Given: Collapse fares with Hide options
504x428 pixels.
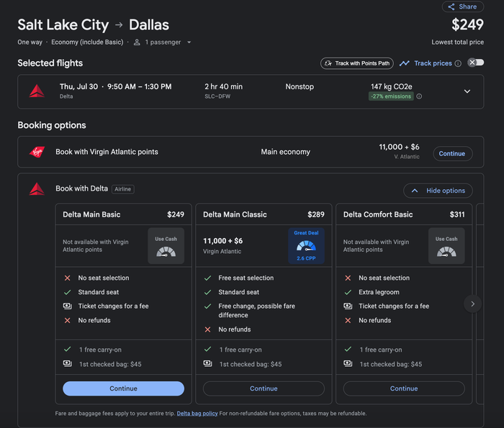Looking at the screenshot, I should [x=438, y=191].
